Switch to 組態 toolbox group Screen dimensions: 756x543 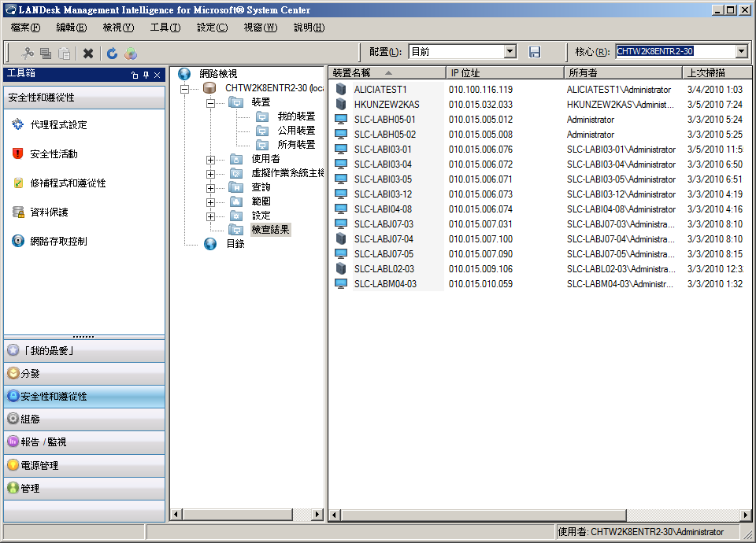[84, 419]
